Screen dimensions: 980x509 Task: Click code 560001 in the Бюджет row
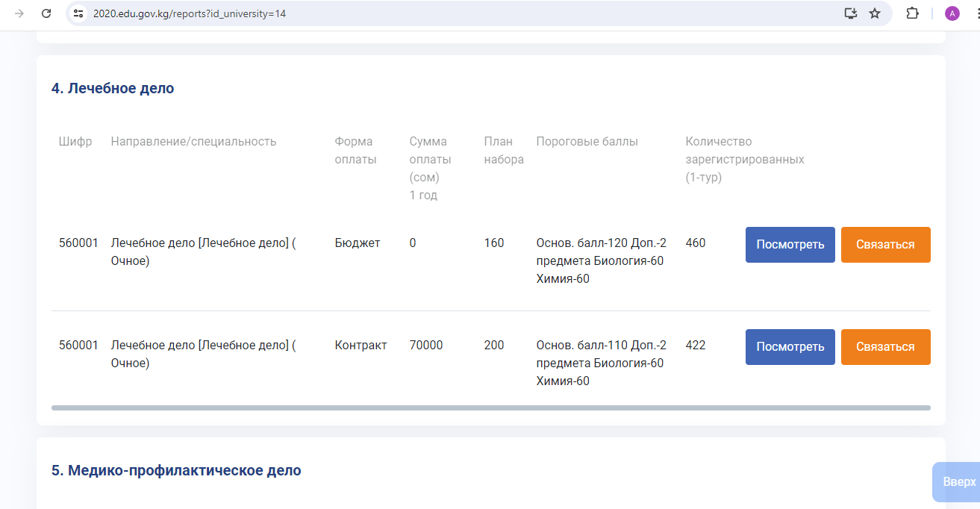pyautogui.click(x=78, y=243)
